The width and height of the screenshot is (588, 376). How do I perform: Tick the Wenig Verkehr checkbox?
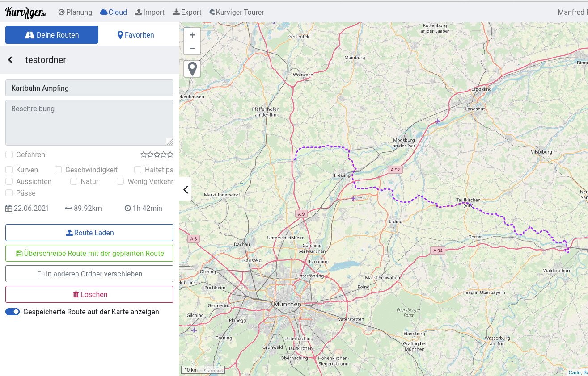[120, 181]
